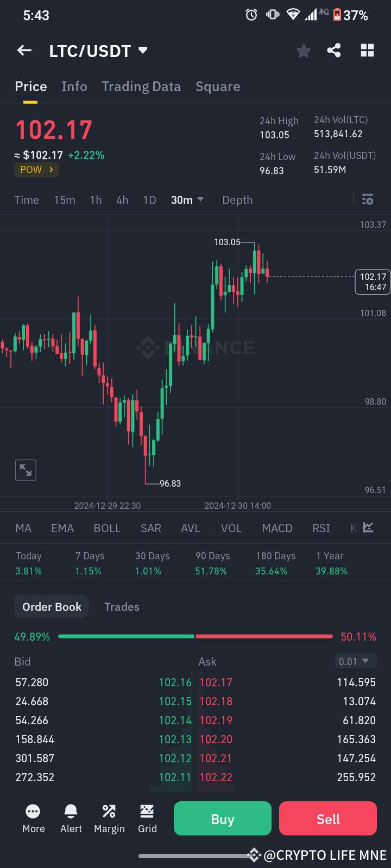
Task: Expand chart to fullscreen mode
Action: click(x=25, y=470)
